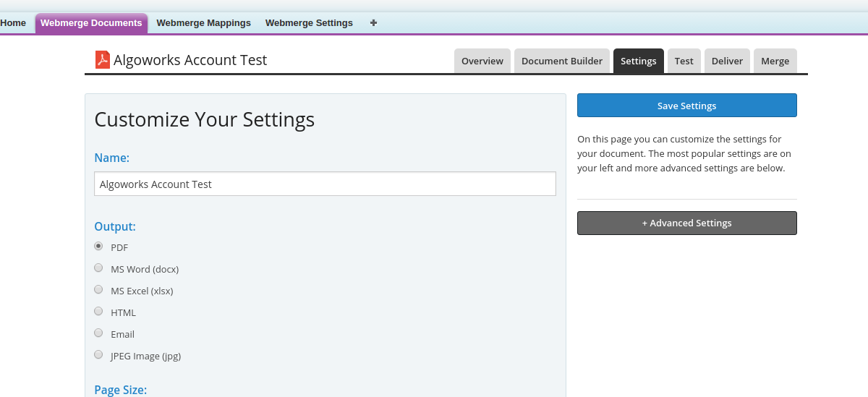Screen dimensions: 868x397
Task: Navigate to Webmerge Mappings
Action: (x=203, y=23)
